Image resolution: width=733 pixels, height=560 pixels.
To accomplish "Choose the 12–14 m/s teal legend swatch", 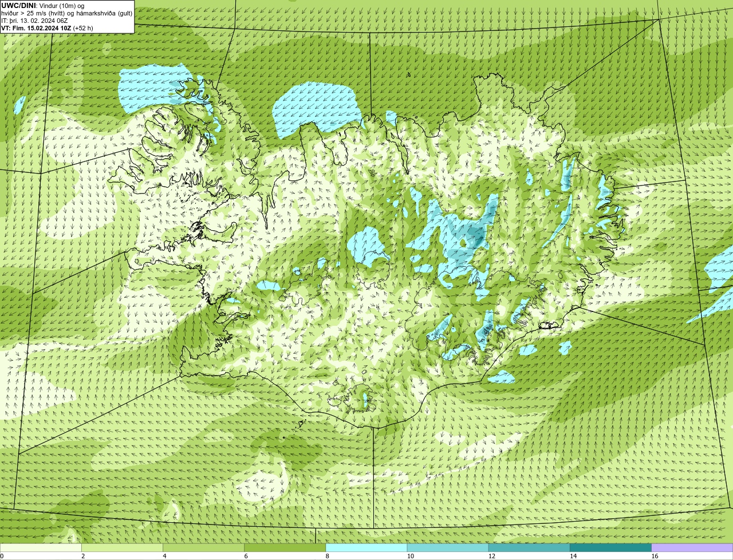I will click(x=529, y=547).
